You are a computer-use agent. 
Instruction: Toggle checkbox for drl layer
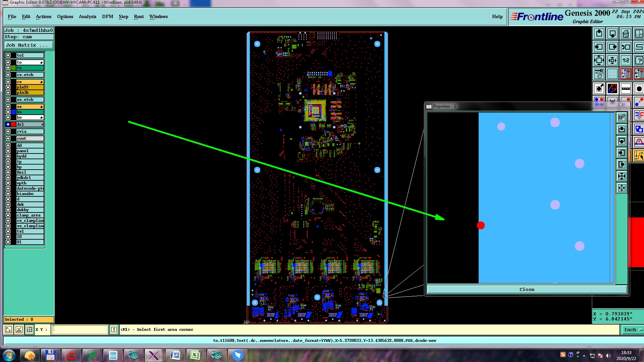pyautogui.click(x=8, y=124)
